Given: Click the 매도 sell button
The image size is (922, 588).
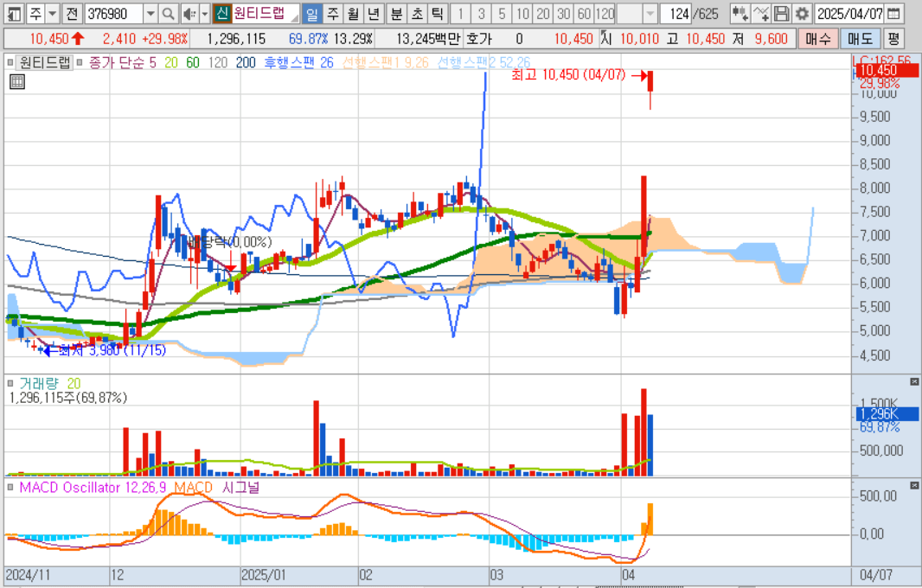Looking at the screenshot, I should pos(861,39).
